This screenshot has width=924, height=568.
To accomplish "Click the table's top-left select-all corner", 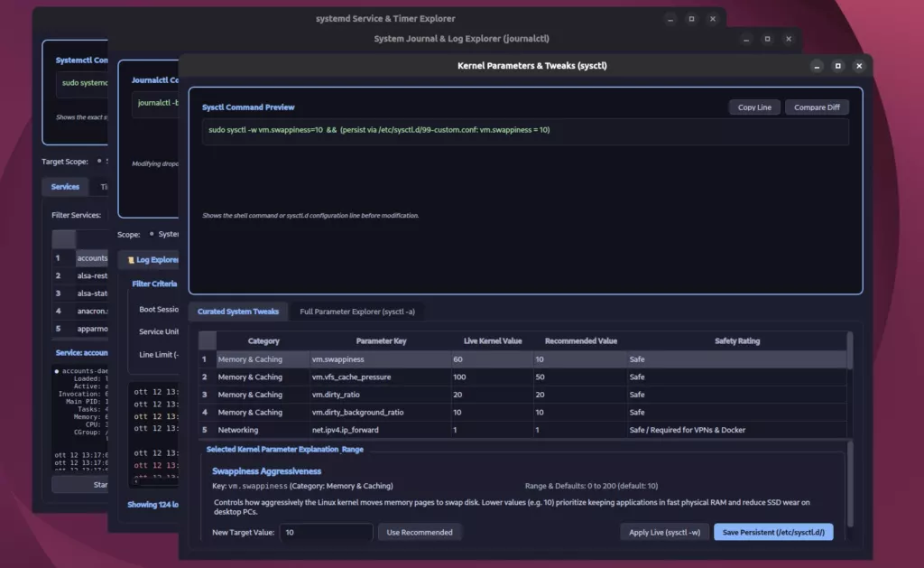I will pyautogui.click(x=208, y=341).
